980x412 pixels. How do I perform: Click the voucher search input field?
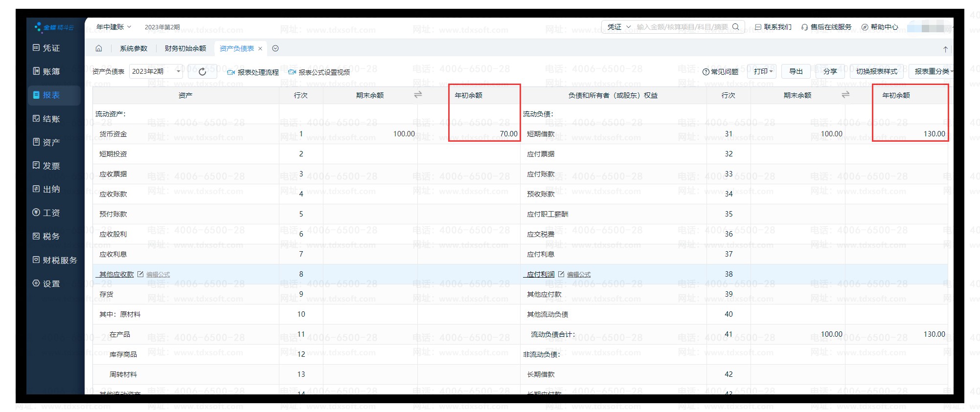[x=682, y=27]
